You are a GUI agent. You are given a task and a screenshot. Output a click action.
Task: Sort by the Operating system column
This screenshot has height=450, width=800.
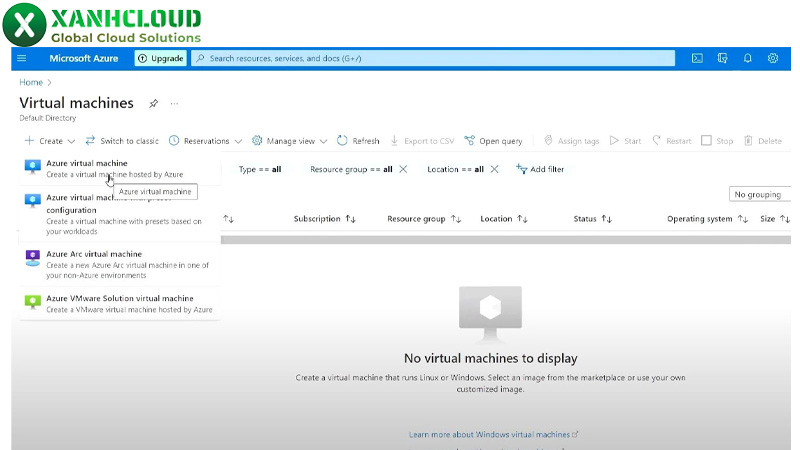click(x=707, y=219)
